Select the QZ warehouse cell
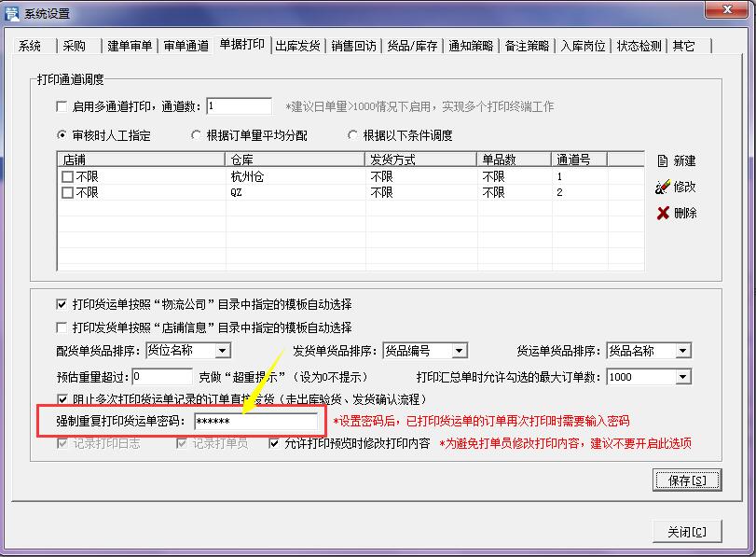The width and height of the screenshot is (756, 557). coord(296,192)
